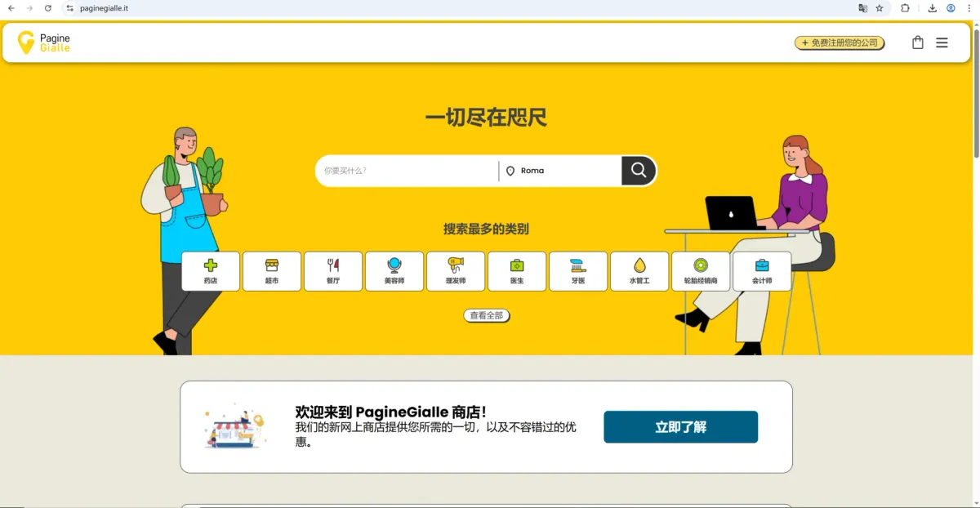The image size is (980, 508).
Task: Select the 餐厅 restaurant category
Action: 333,271
